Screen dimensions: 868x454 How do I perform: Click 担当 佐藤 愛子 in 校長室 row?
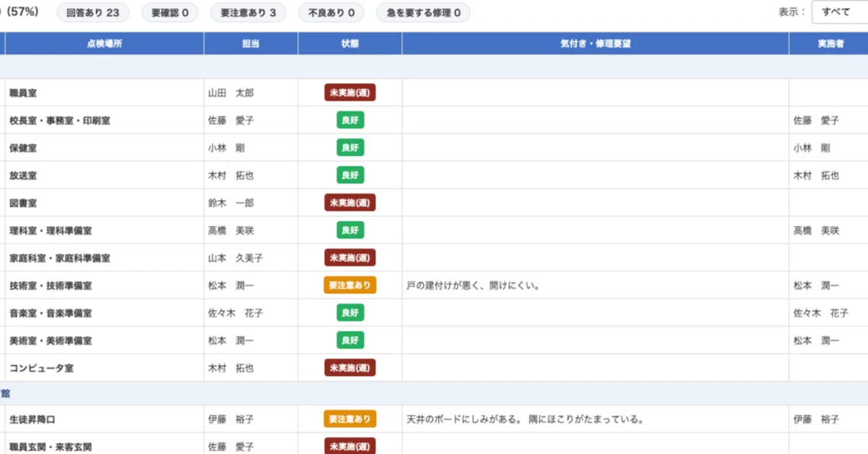pyautogui.click(x=231, y=121)
